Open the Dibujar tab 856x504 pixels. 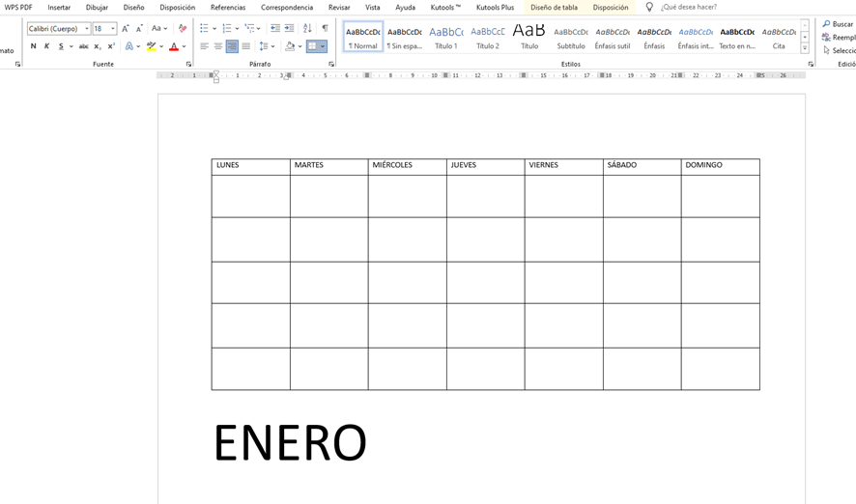(97, 7)
